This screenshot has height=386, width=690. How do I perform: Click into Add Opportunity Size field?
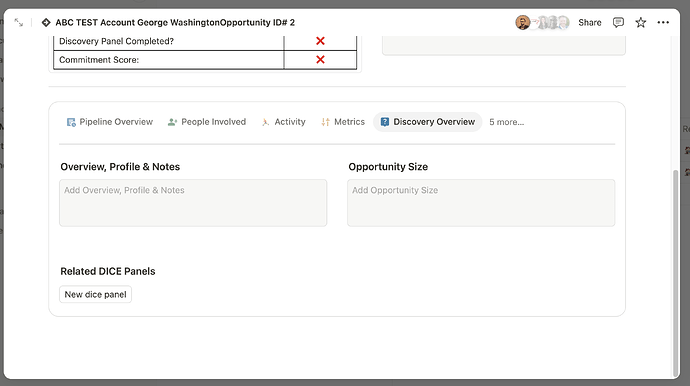tap(481, 203)
